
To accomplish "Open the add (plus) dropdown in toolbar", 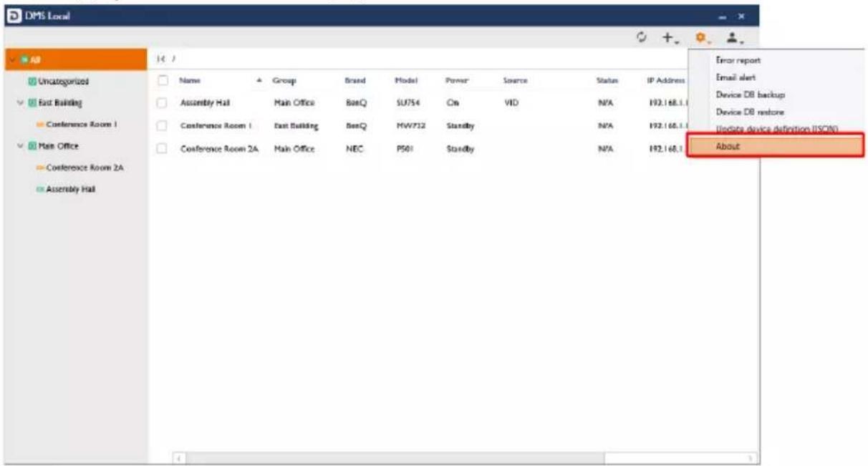I will (x=670, y=39).
